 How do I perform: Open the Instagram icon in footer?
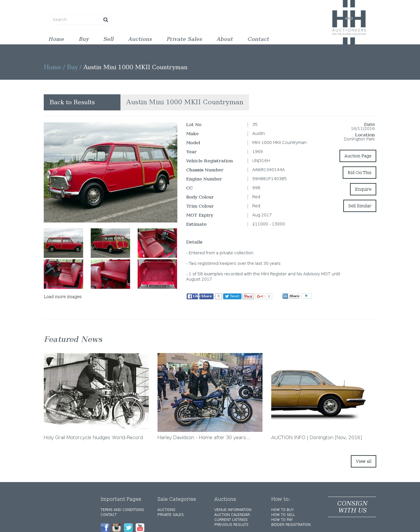point(117,527)
